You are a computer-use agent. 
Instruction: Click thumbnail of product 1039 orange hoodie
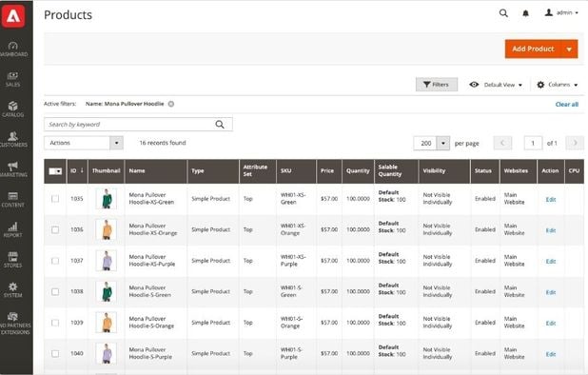[107, 323]
